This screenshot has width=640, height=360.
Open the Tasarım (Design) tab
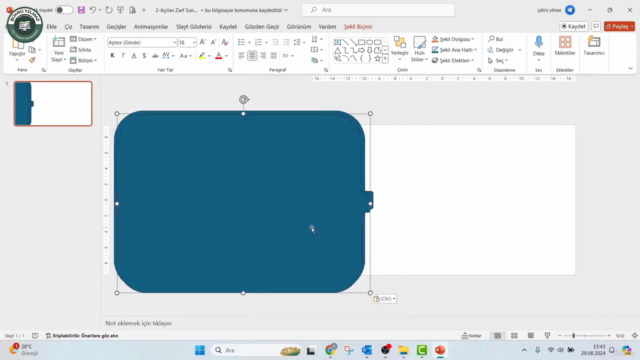pyautogui.click(x=89, y=27)
